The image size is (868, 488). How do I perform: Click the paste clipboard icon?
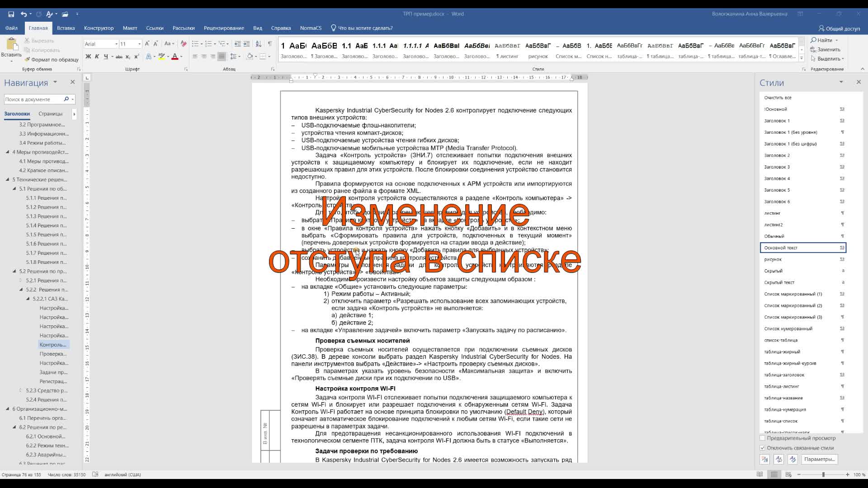(x=11, y=44)
